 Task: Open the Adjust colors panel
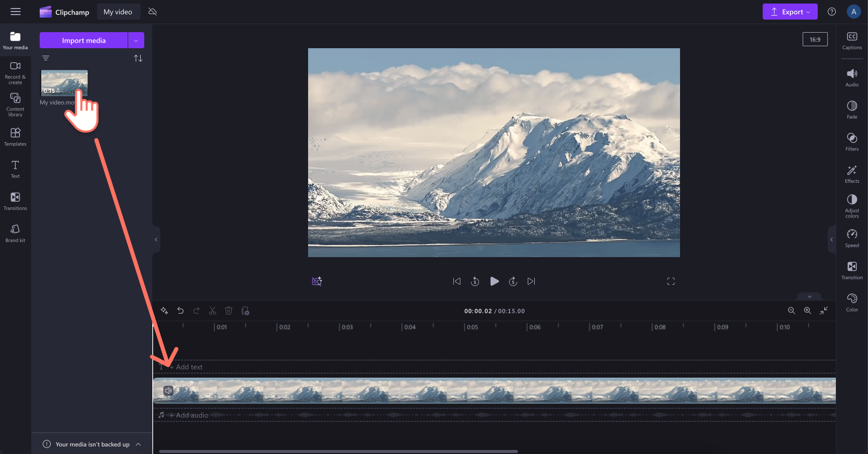coord(852,206)
